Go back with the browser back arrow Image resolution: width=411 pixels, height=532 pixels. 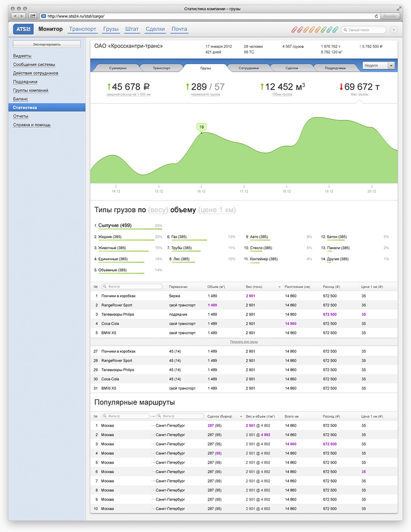pos(15,16)
